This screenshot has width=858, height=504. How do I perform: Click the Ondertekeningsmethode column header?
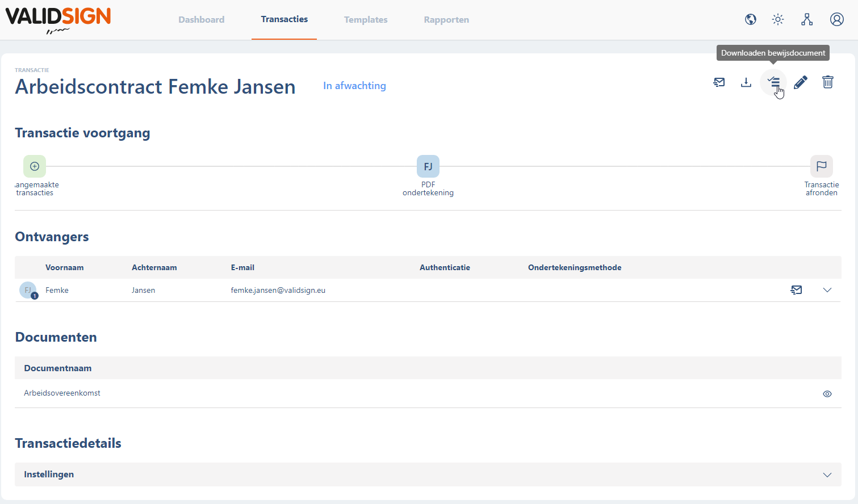pos(575,267)
